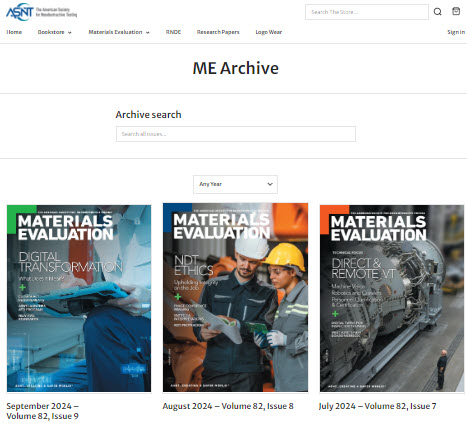Focus the Search The Store field
Screen dimensions: 467x425
click(x=367, y=12)
